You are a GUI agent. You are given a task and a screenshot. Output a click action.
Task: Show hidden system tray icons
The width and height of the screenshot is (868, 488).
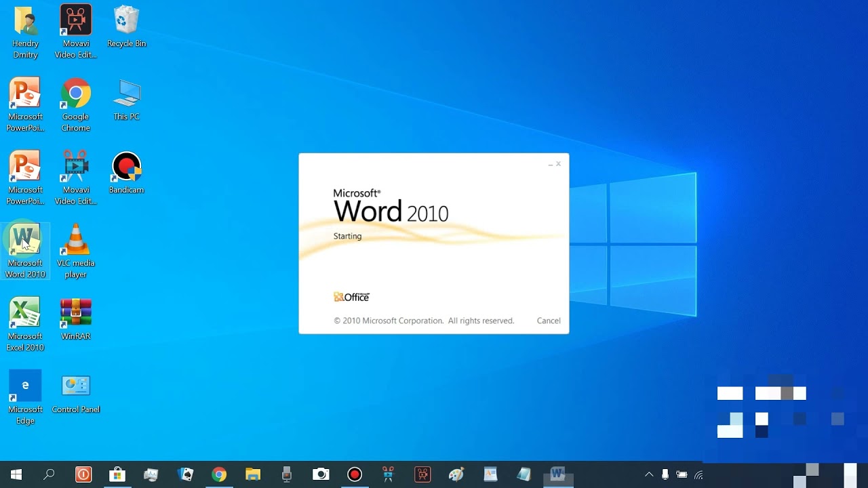pyautogui.click(x=649, y=474)
